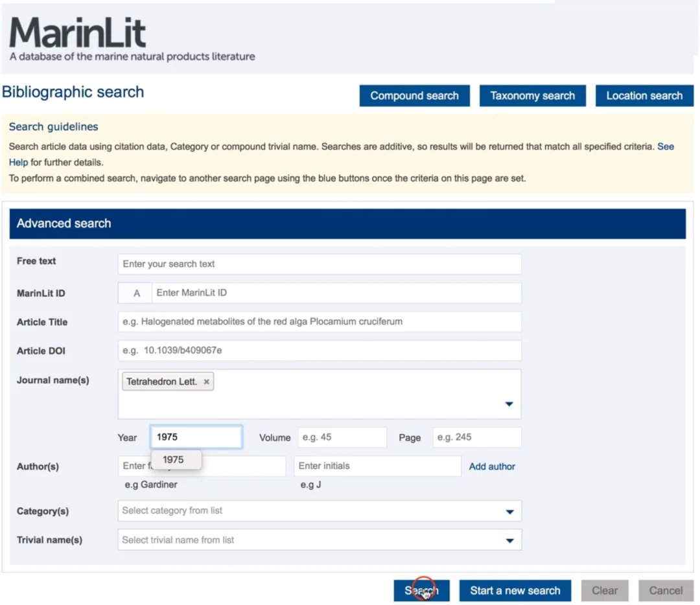This screenshot has height=605, width=700.
Task: Select the Search guidelines heading
Action: tap(54, 127)
